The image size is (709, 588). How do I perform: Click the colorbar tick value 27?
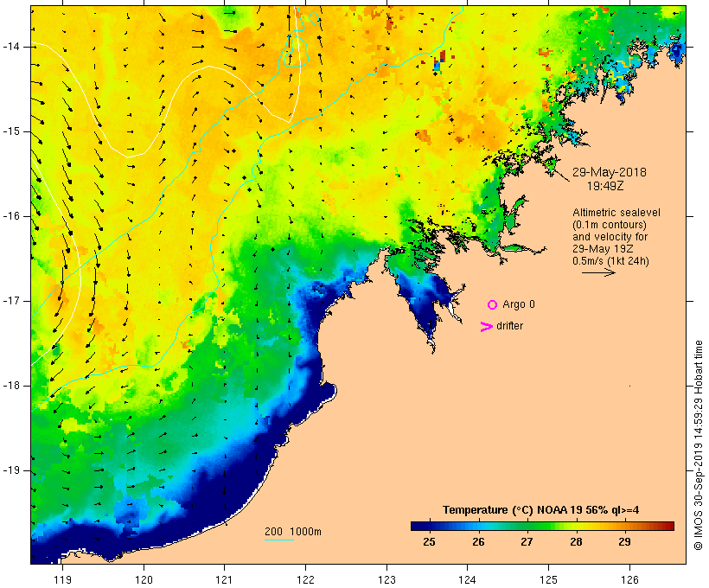tap(527, 542)
